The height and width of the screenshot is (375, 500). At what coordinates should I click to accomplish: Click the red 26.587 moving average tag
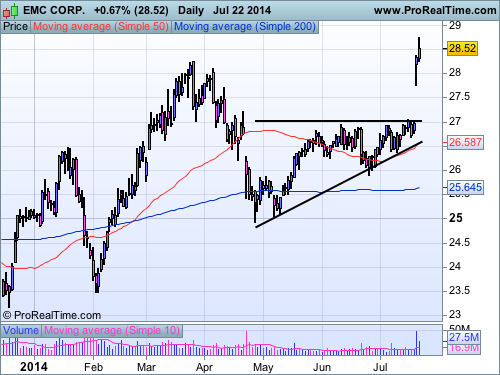click(465, 143)
